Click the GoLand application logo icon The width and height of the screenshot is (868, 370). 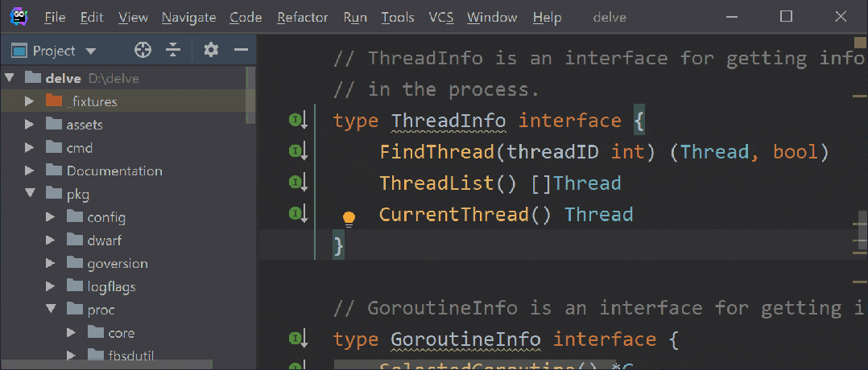(19, 15)
